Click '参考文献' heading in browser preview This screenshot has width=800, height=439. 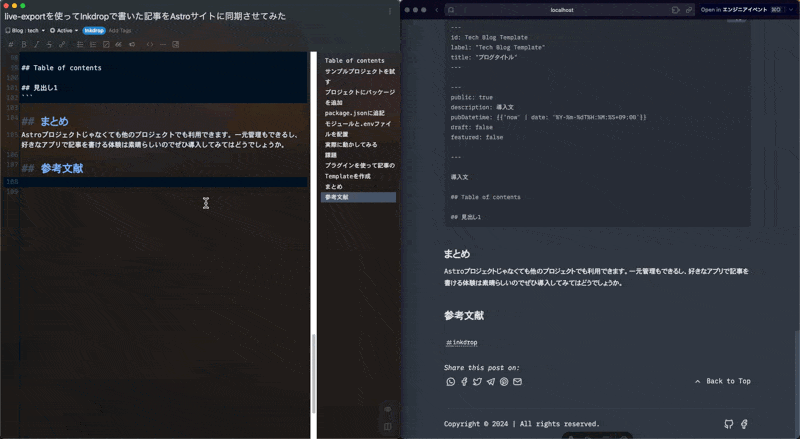pos(464,315)
